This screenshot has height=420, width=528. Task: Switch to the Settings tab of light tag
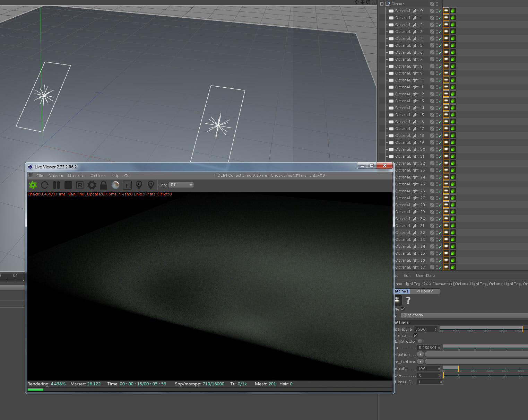402,291
